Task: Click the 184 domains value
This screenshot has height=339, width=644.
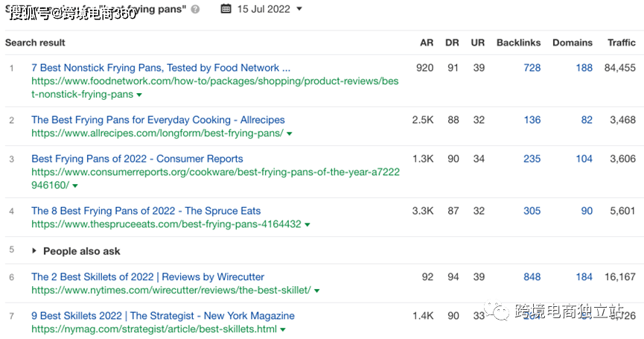Action: click(x=584, y=276)
